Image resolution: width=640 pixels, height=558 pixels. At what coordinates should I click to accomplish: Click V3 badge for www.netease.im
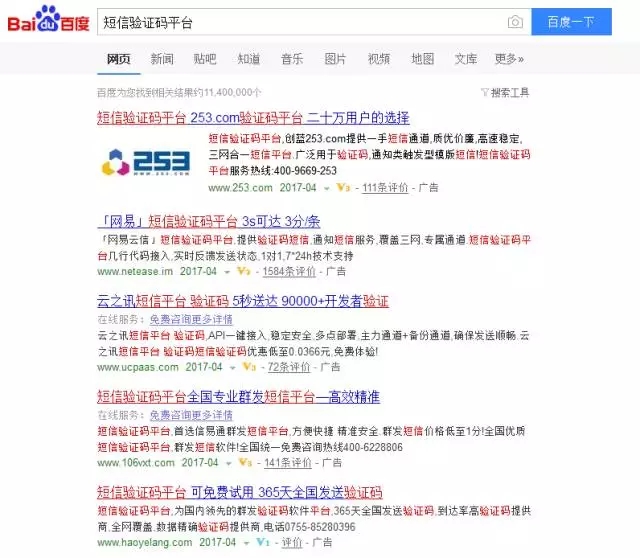click(x=244, y=271)
